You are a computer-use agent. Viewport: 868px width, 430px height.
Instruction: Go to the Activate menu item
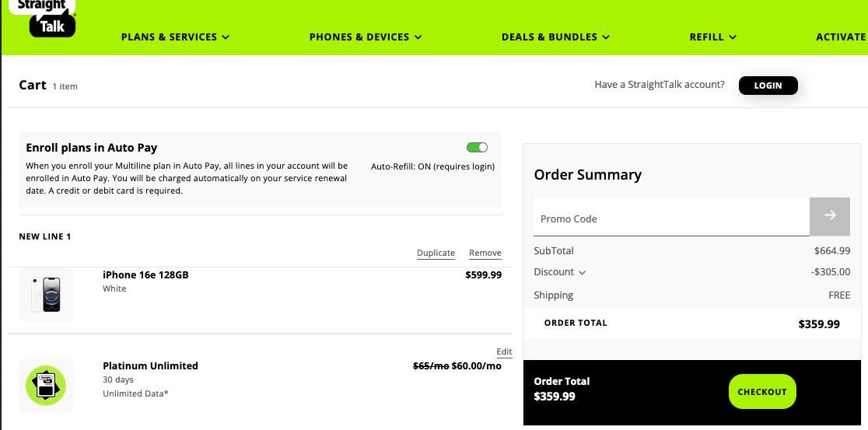click(841, 37)
